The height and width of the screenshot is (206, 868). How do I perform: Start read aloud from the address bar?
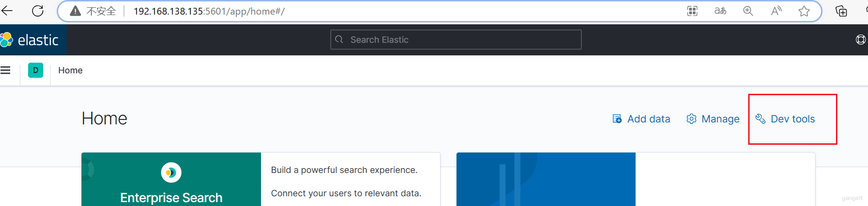tap(776, 11)
